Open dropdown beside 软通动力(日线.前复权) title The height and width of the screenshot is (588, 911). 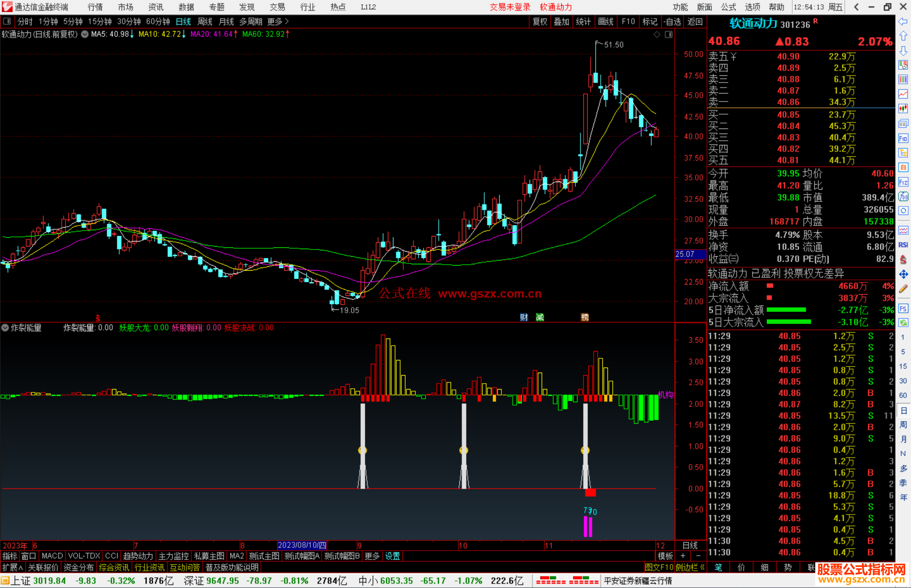85,35
